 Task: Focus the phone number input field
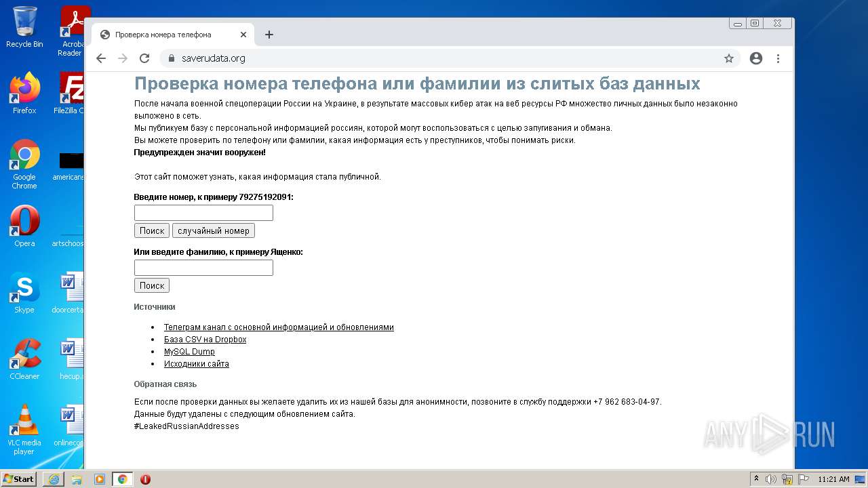click(203, 213)
